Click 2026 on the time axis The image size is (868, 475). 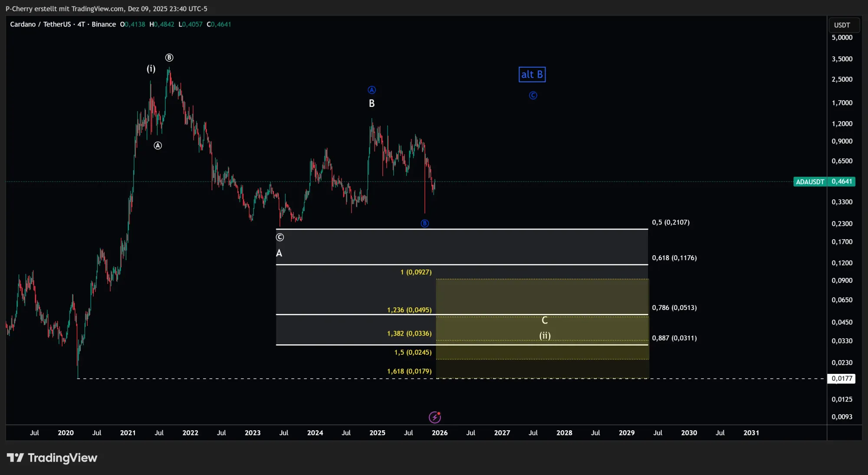pos(440,433)
